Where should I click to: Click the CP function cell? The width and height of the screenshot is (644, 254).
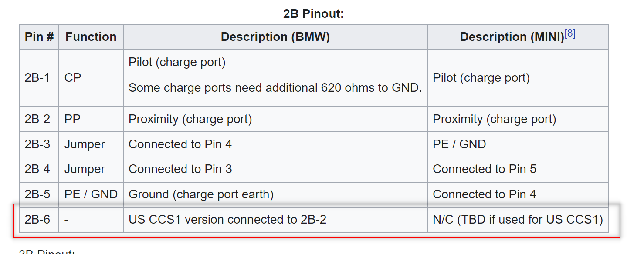click(73, 78)
